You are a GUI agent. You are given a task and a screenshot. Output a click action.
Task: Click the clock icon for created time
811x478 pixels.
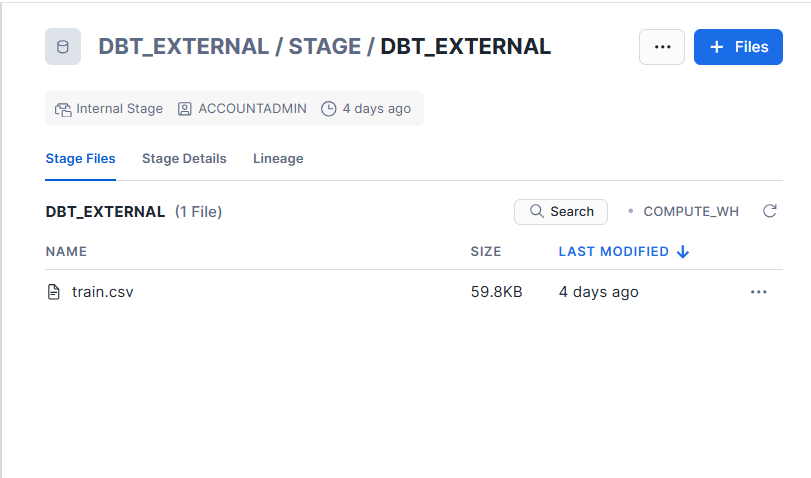coord(328,109)
